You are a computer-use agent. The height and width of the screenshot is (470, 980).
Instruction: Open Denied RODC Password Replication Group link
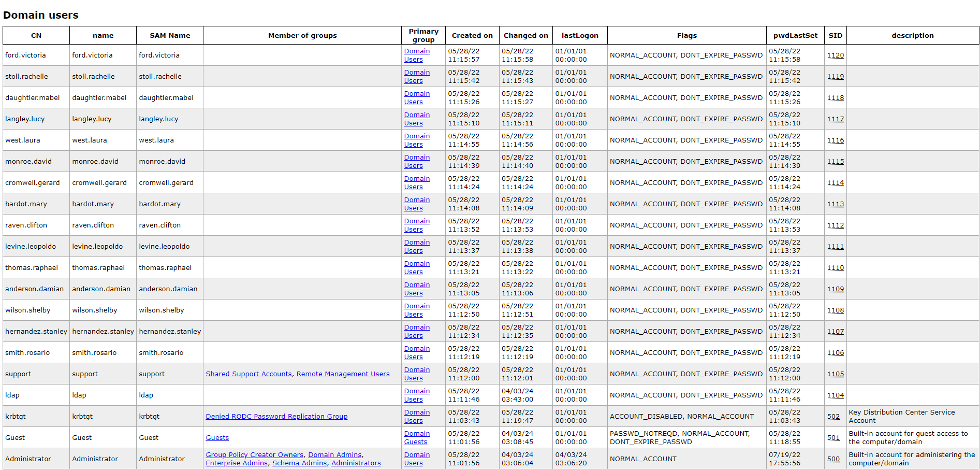(x=276, y=417)
